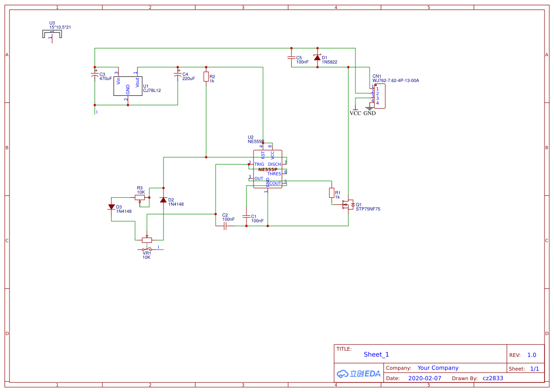Select the R1 resistor symbol

click(x=332, y=192)
